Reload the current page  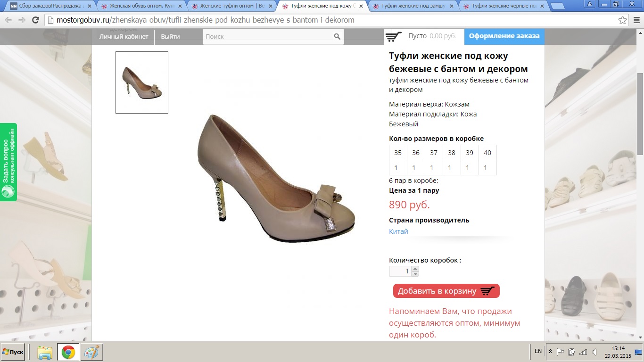(35, 20)
